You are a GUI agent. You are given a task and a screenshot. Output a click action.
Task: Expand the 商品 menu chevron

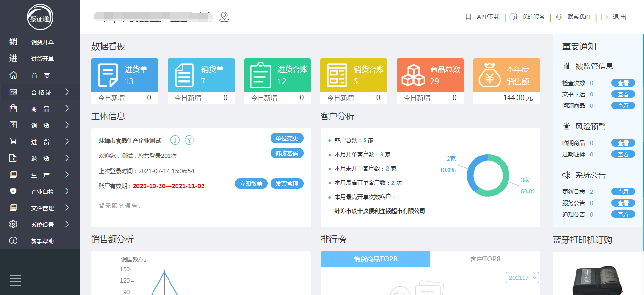[x=67, y=109]
